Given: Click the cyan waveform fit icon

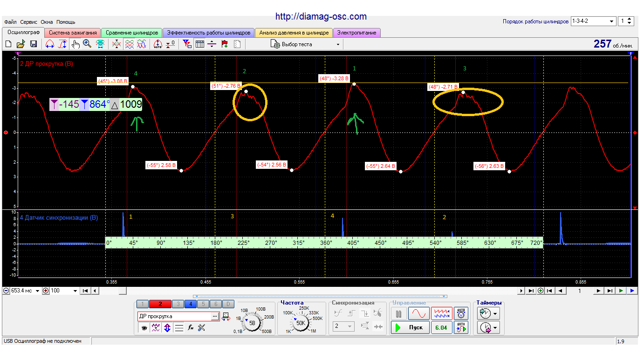Looking at the screenshot, I should click(x=100, y=44).
